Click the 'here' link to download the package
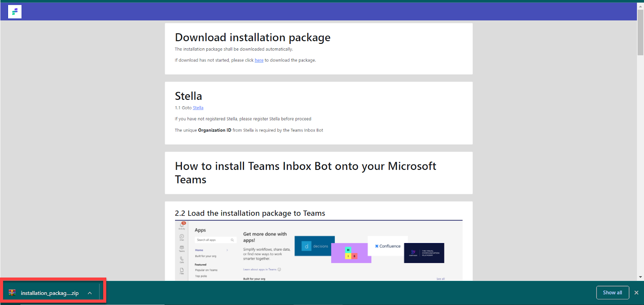 (259, 60)
